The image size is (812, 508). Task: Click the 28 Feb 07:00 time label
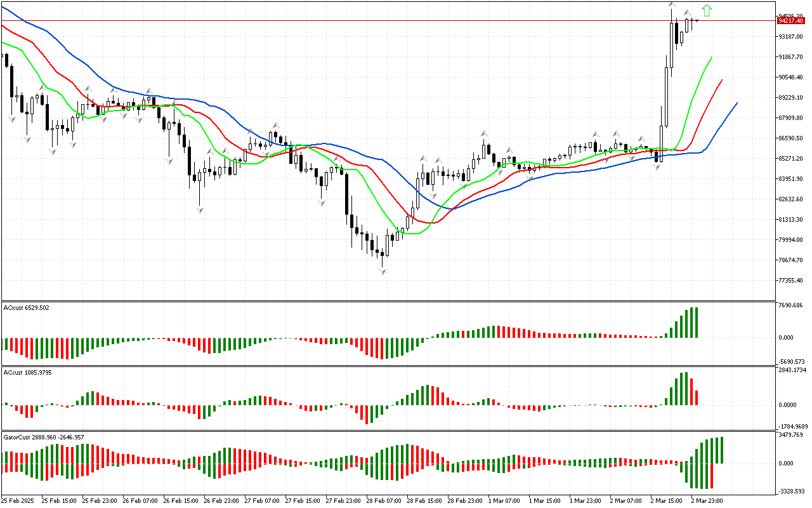click(x=384, y=501)
